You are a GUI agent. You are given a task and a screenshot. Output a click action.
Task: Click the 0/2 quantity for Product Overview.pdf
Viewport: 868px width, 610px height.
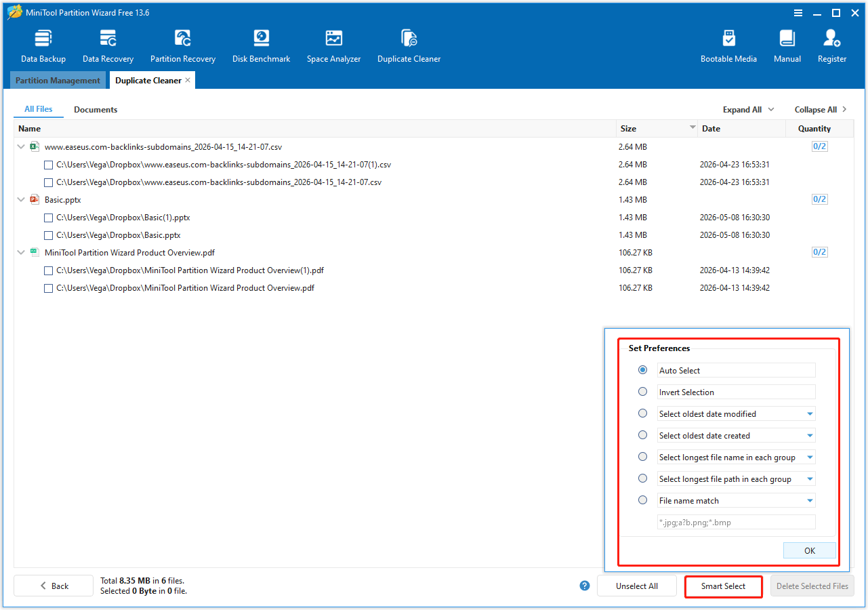[819, 252]
